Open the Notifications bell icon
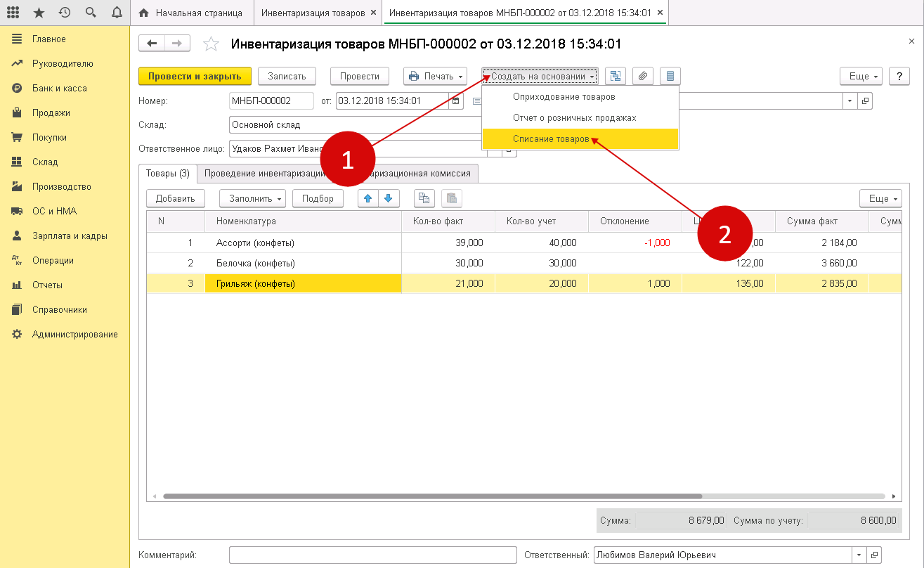The height and width of the screenshot is (568, 924). (117, 13)
